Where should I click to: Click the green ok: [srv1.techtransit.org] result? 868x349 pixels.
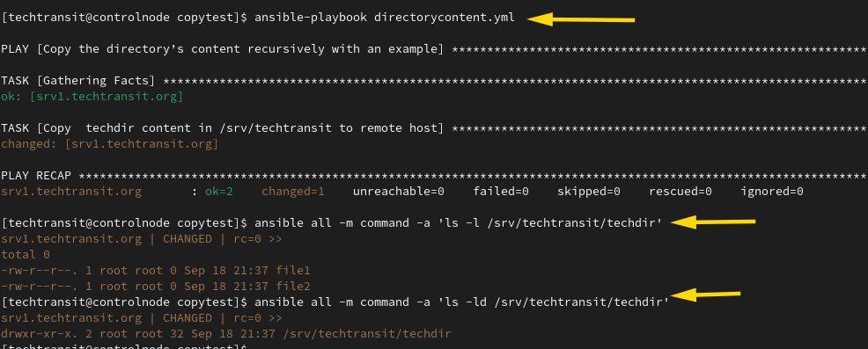(x=92, y=96)
